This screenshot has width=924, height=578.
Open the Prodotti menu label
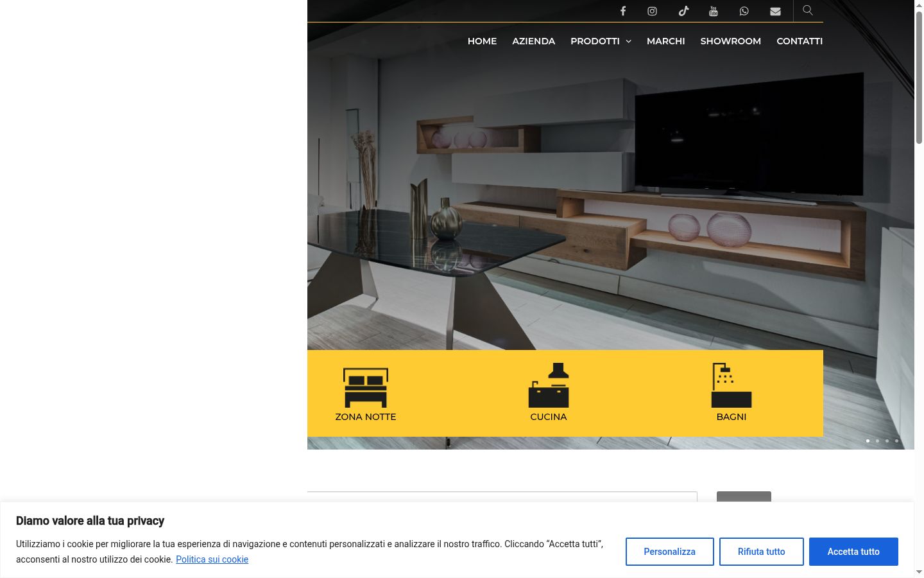[x=595, y=41]
